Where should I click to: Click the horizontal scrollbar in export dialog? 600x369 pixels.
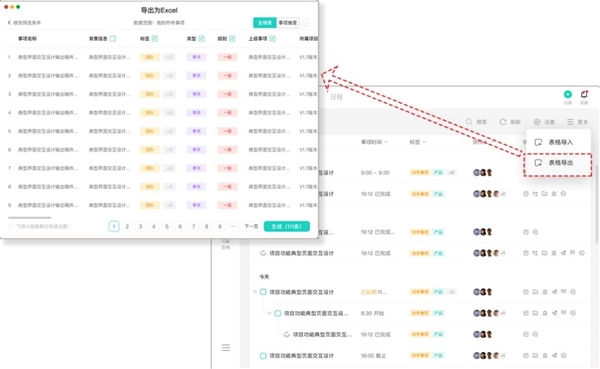(x=29, y=217)
